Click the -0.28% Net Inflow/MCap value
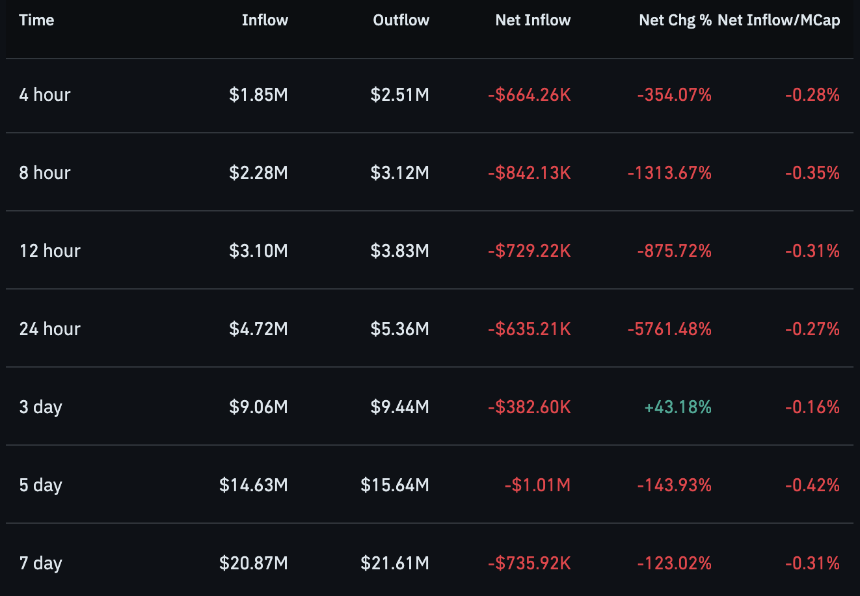Viewport: 860px width, 596px height. coord(812,95)
